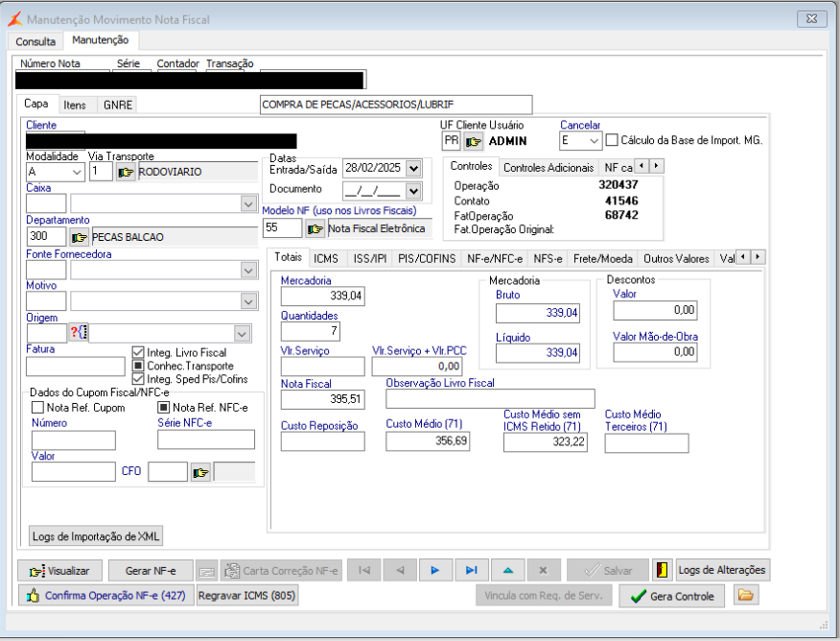Open the Cancelar dropdown list
Screen dimensions: 840x641
tap(594, 141)
